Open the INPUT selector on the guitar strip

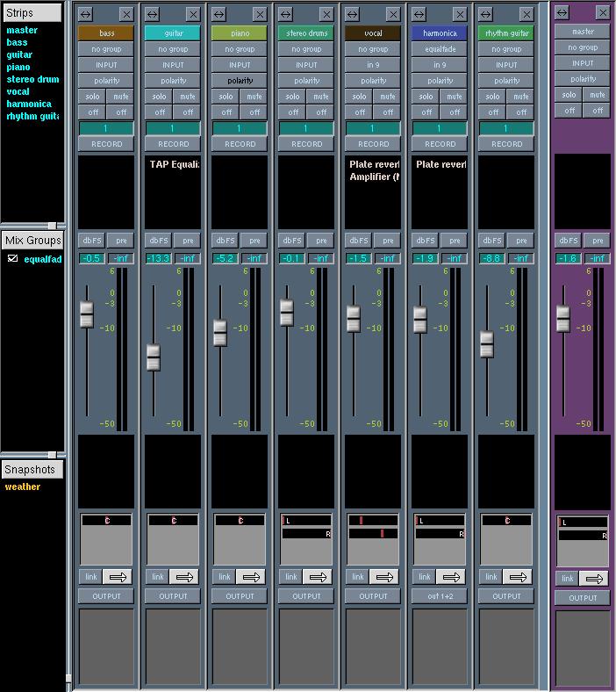pyautogui.click(x=173, y=65)
